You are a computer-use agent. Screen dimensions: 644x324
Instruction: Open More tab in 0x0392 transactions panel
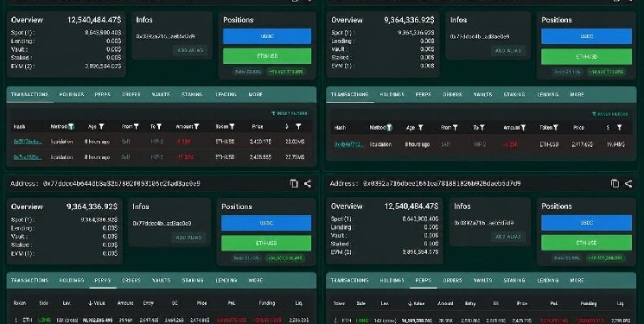coord(256,94)
